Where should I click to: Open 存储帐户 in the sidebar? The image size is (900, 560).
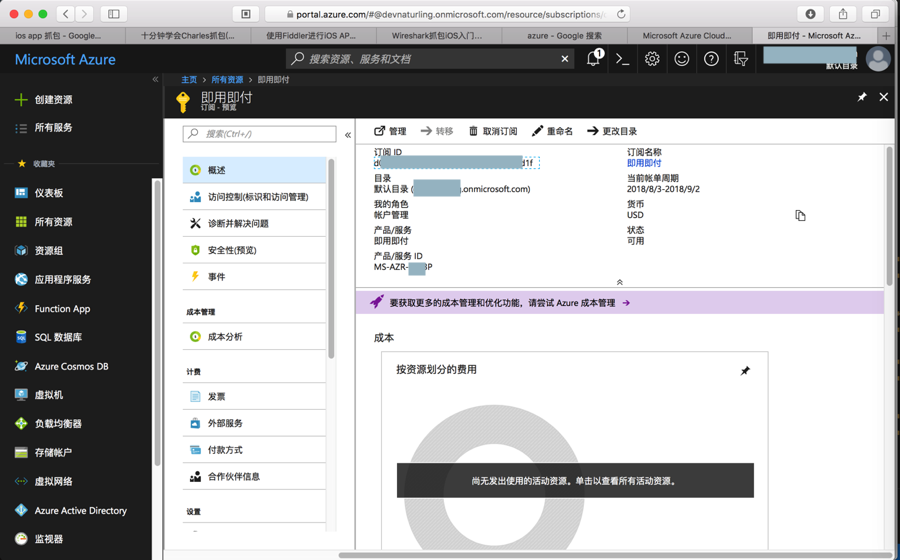tap(44, 452)
